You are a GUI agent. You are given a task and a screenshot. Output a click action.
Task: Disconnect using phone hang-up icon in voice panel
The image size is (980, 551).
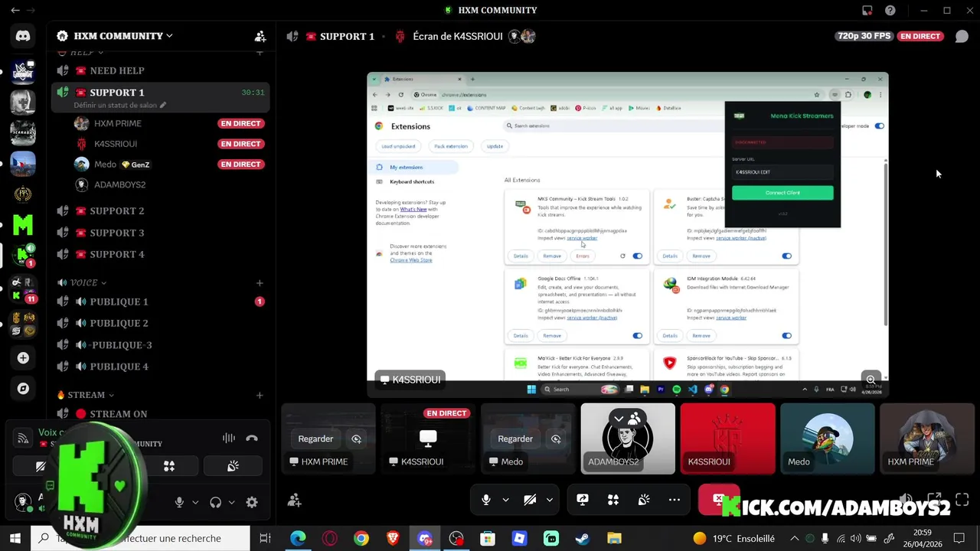point(252,439)
